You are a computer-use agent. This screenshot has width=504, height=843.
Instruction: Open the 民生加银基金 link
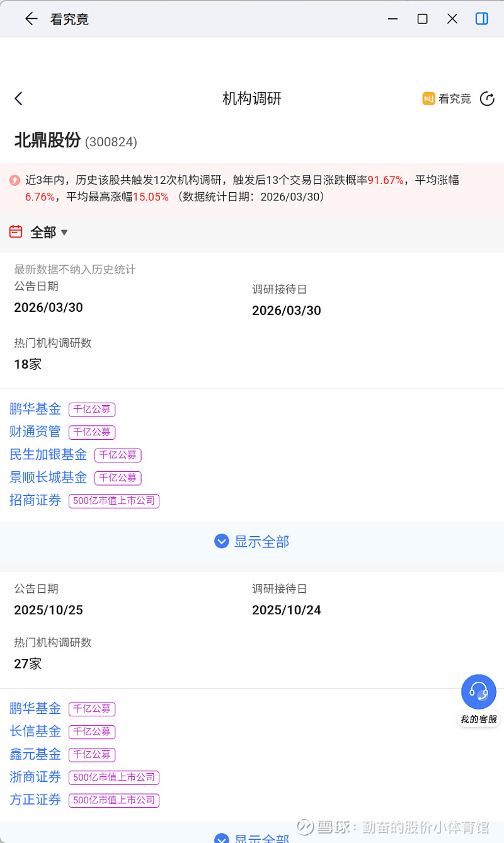pos(48,454)
